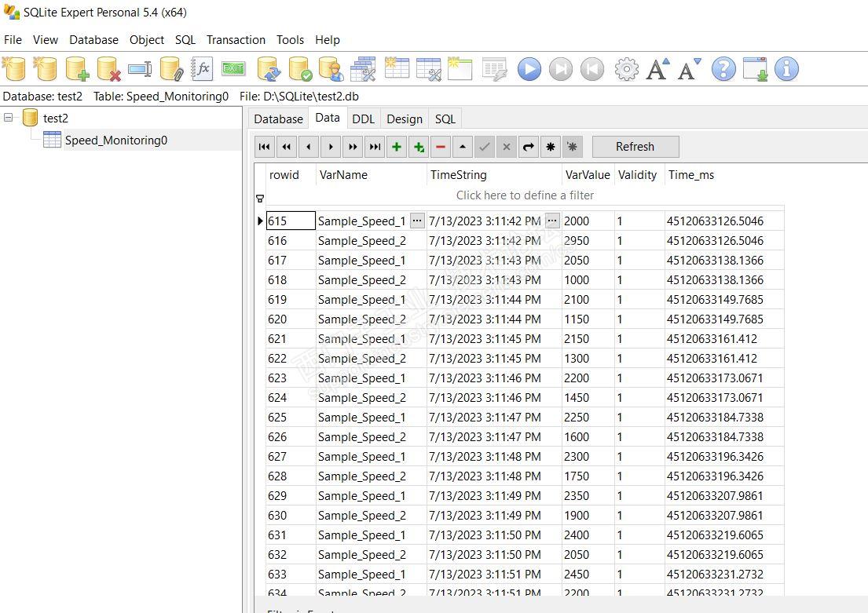Image resolution: width=868 pixels, height=613 pixels.
Task: Click the green plus append record button
Action: [419, 147]
